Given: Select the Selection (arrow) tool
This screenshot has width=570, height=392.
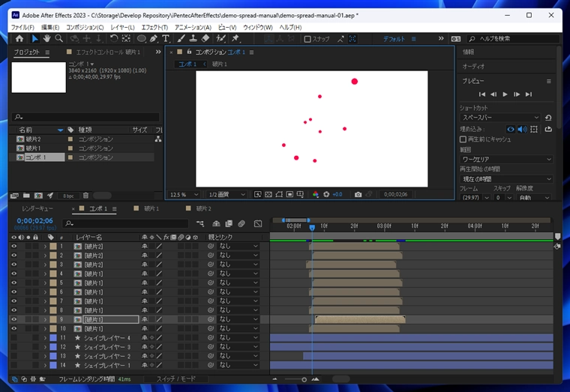Looking at the screenshot, I should pyautogui.click(x=35, y=38).
